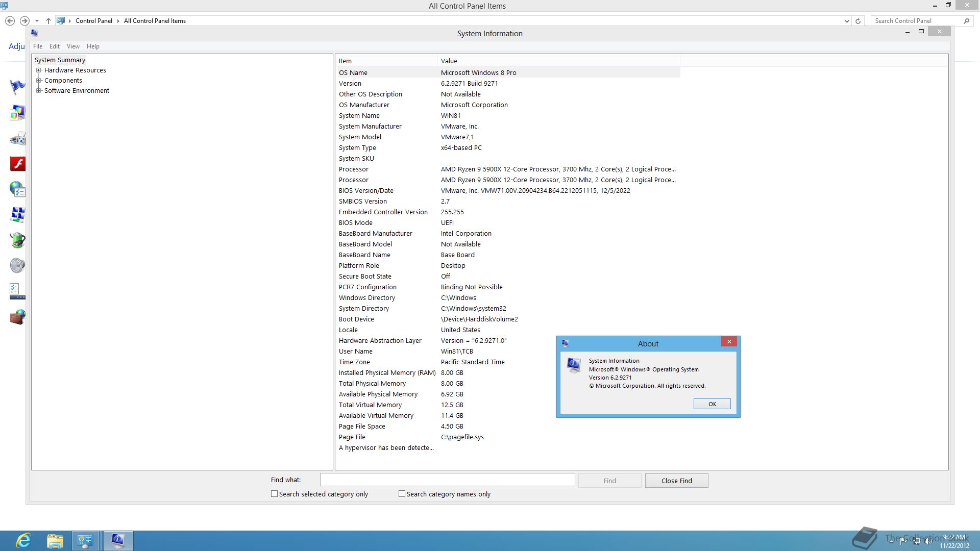Open the Taskbar settings icon in Control Panel
This screenshot has height=551, width=980.
17,291
